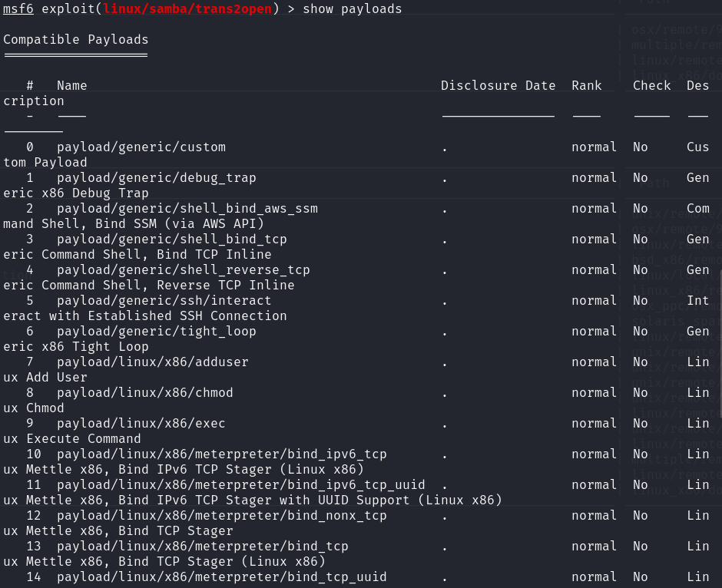722x588 pixels.
Task: Click 'ux Chmod' description line
Action: click(x=34, y=408)
